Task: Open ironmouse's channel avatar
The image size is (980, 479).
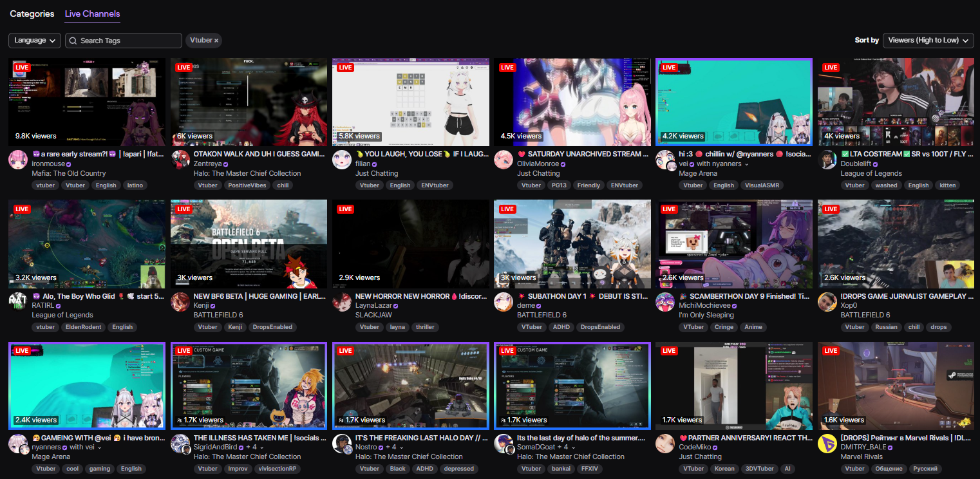Action: [x=18, y=160]
